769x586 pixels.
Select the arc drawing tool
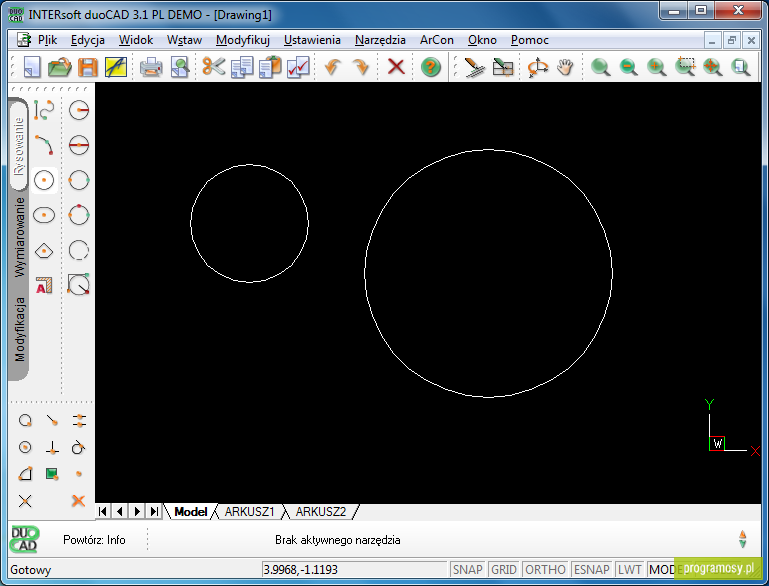44,145
